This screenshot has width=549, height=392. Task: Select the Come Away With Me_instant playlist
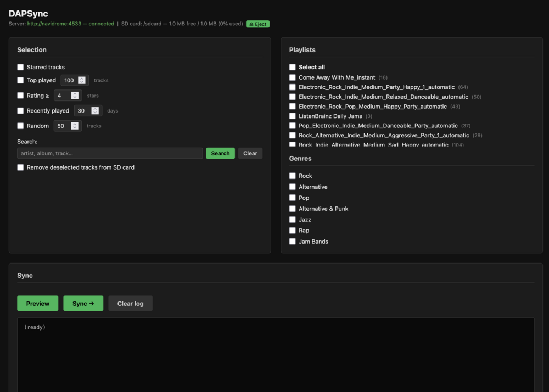[293, 77]
